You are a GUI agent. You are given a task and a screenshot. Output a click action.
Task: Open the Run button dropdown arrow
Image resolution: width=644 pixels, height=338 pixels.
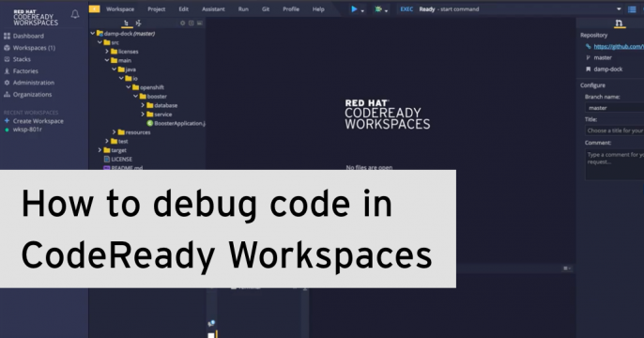click(362, 10)
